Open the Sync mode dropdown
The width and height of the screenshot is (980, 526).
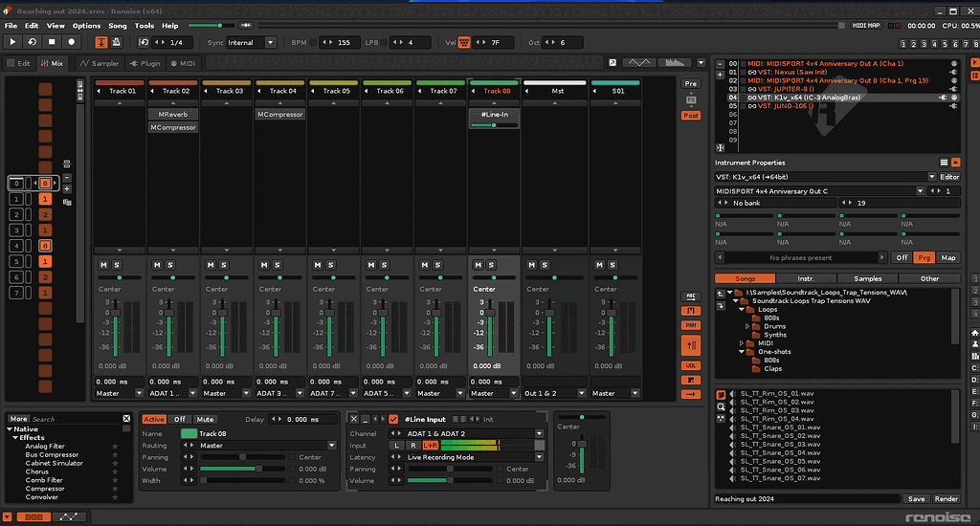click(x=252, y=42)
